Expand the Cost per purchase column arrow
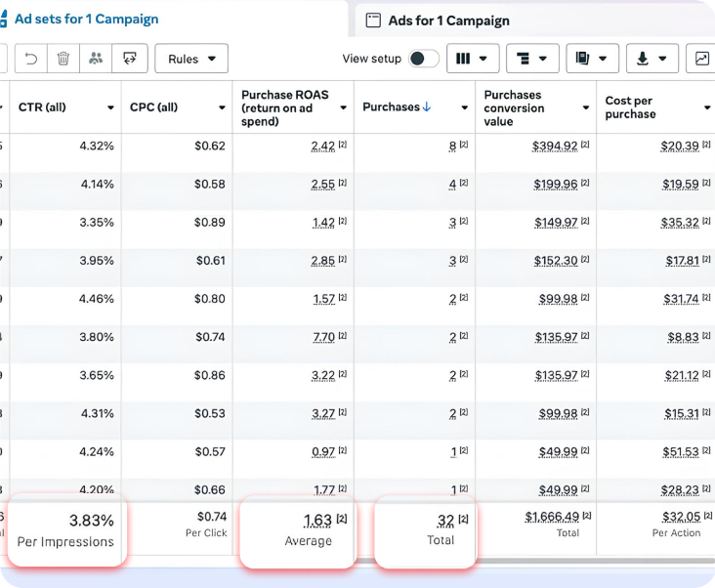This screenshot has width=715, height=588. pyautogui.click(x=706, y=107)
